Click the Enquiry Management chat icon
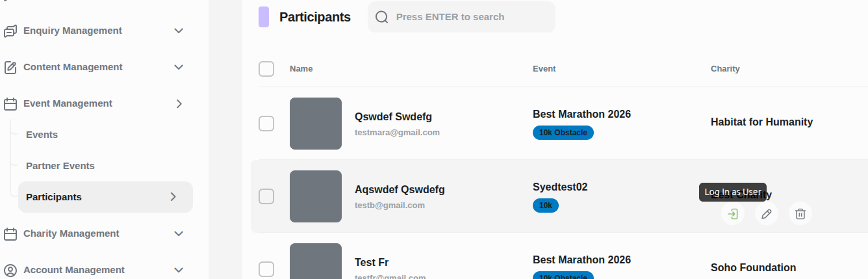The image size is (868, 279). tap(10, 31)
